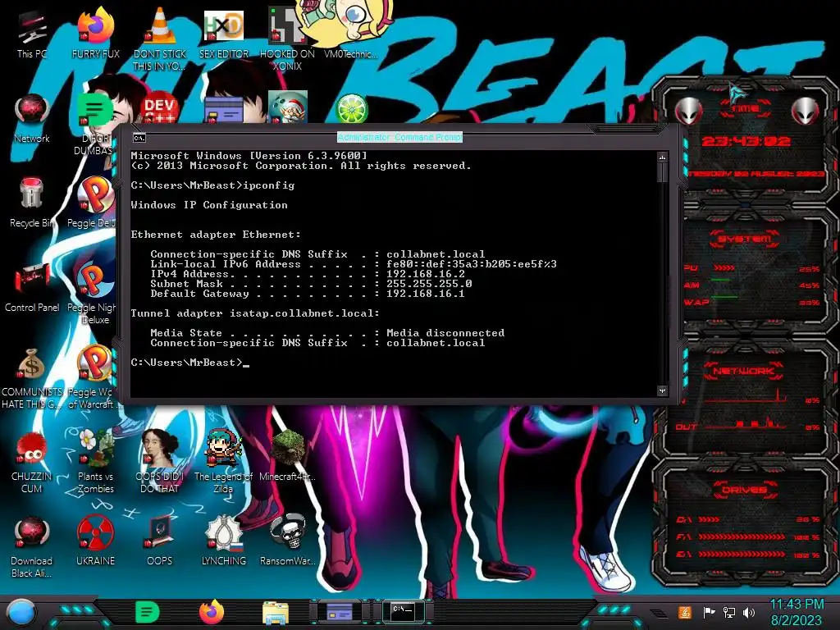Click the Command Prompt scrollbar up arrow
840x630 pixels.
[662, 157]
